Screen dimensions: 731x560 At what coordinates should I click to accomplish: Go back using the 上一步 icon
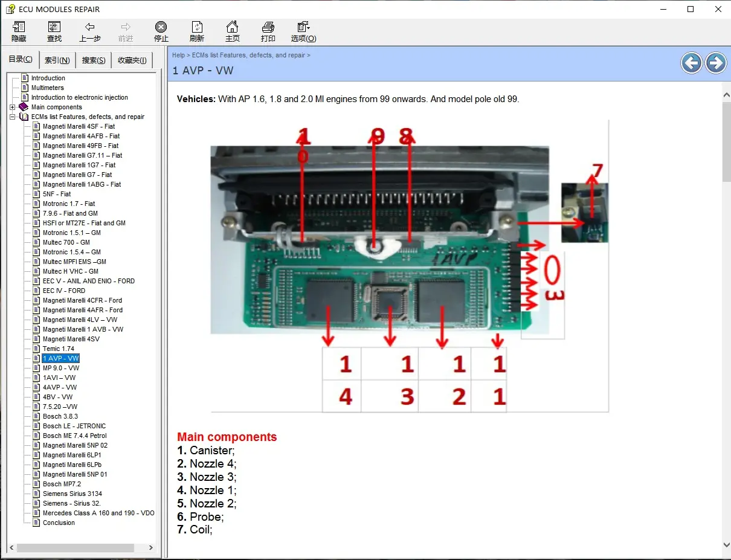pos(89,31)
